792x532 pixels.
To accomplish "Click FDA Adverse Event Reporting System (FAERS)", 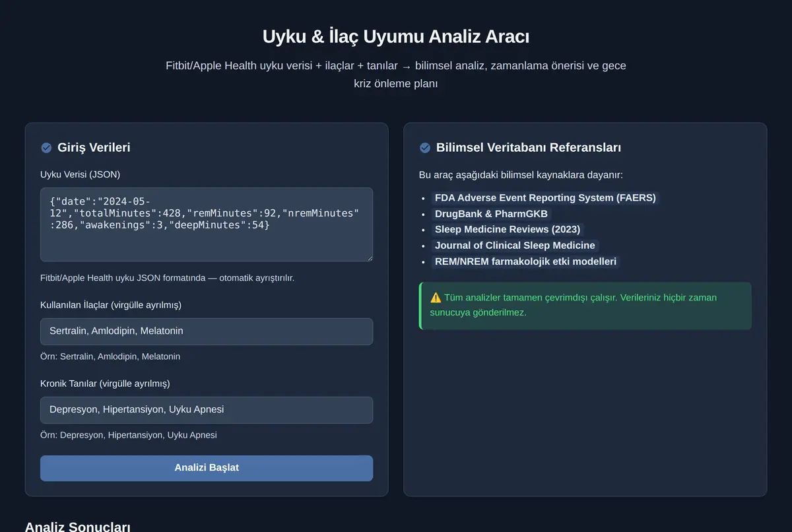I will (x=545, y=198).
